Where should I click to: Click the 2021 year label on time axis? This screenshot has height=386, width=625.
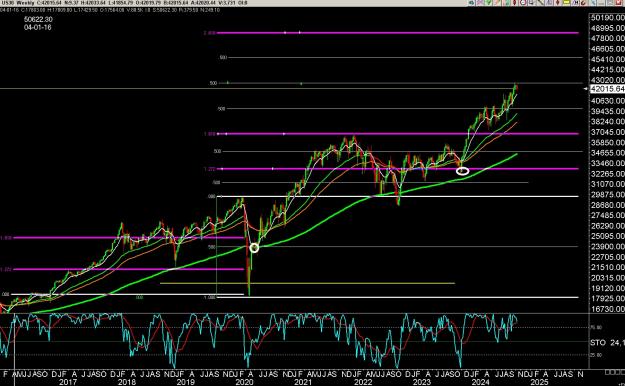click(303, 382)
